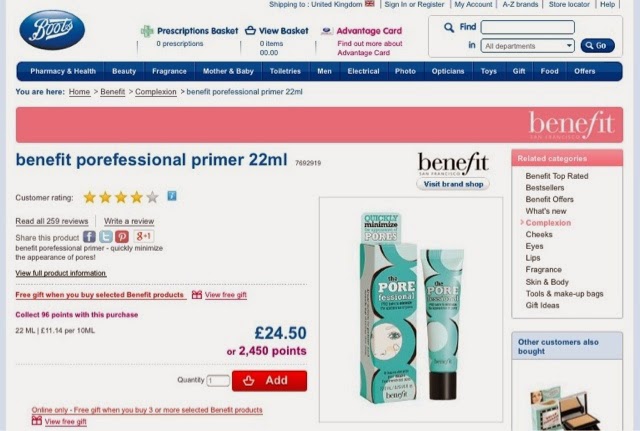Add product to basket
The image size is (640, 431).
pos(269,380)
